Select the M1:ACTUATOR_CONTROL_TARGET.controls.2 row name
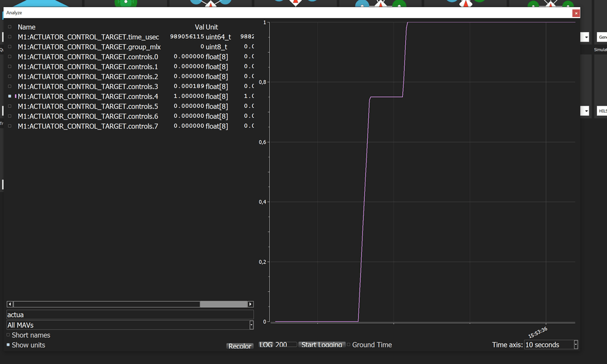The height and width of the screenshot is (364, 607). [88, 77]
